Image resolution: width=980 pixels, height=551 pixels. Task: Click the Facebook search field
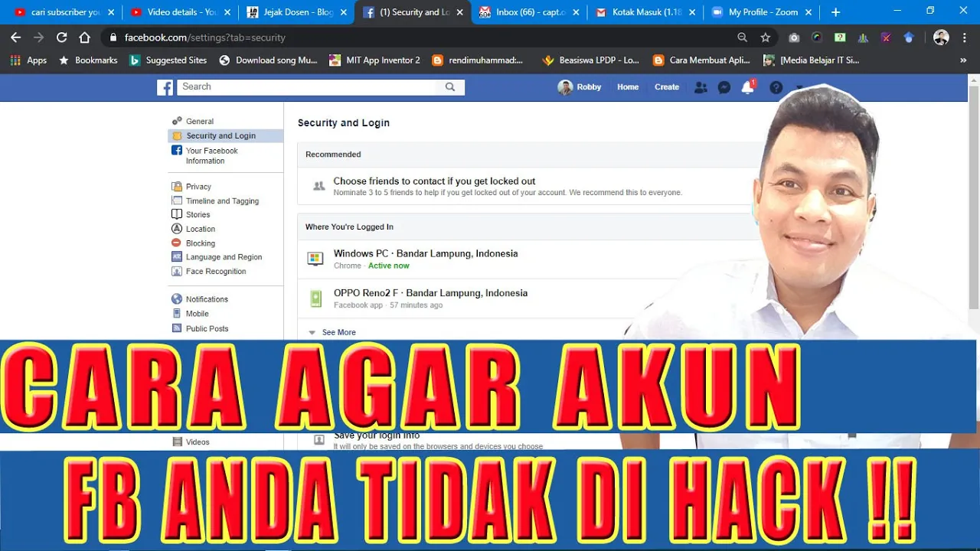point(307,87)
